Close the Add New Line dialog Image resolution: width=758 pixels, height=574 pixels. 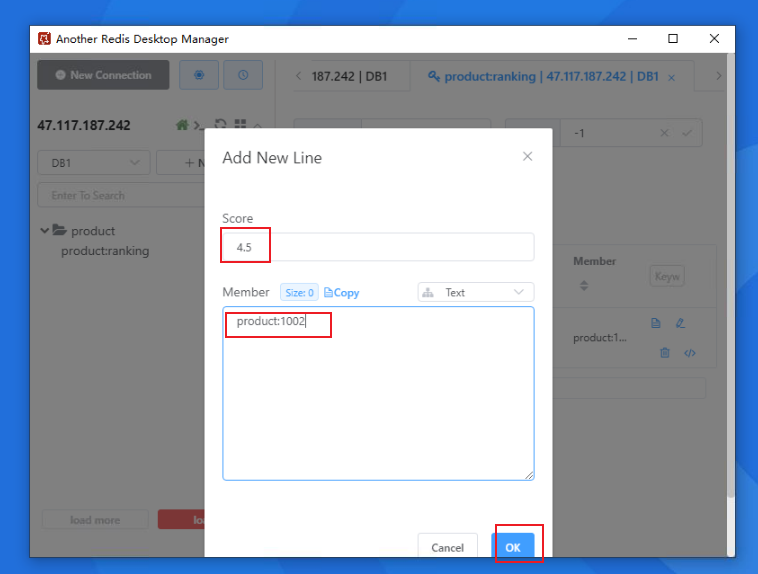tap(527, 156)
